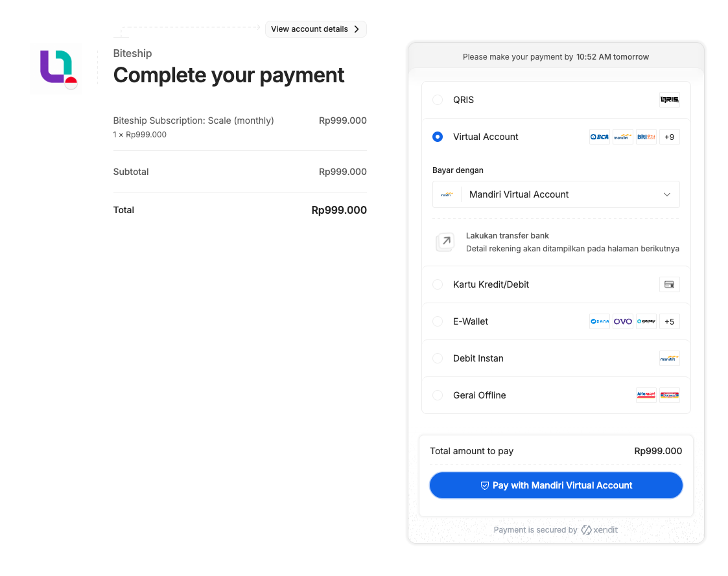Click the Biteship Subscription line item
728x576 pixels.
(194, 121)
